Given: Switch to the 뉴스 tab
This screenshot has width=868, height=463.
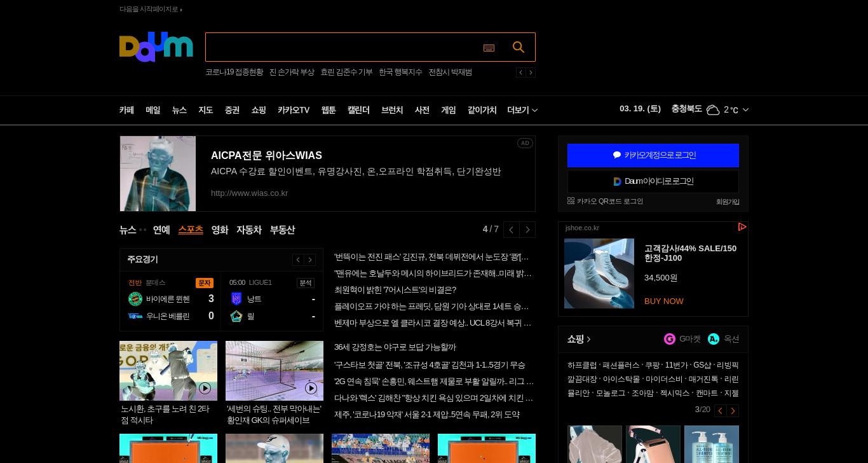Looking at the screenshot, I should tap(128, 230).
